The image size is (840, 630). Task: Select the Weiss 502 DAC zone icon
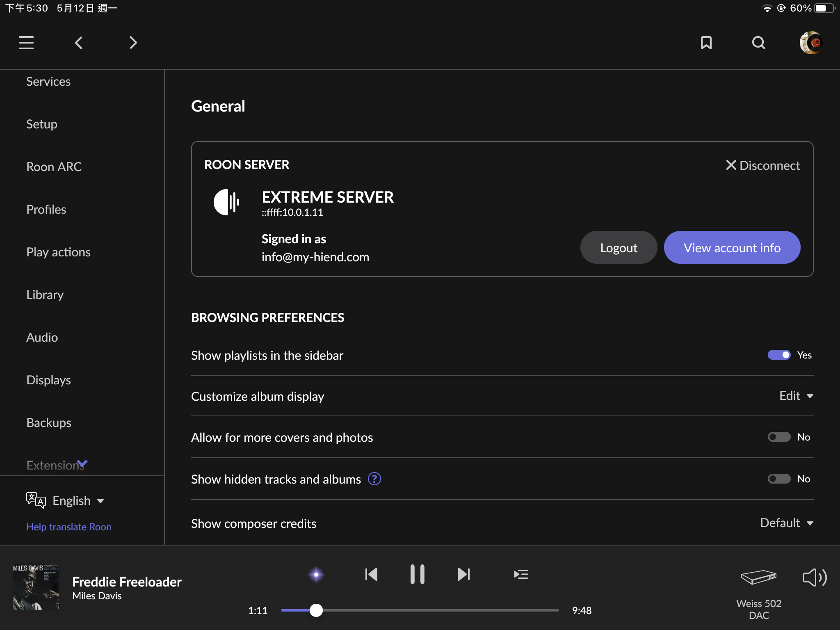click(x=758, y=577)
